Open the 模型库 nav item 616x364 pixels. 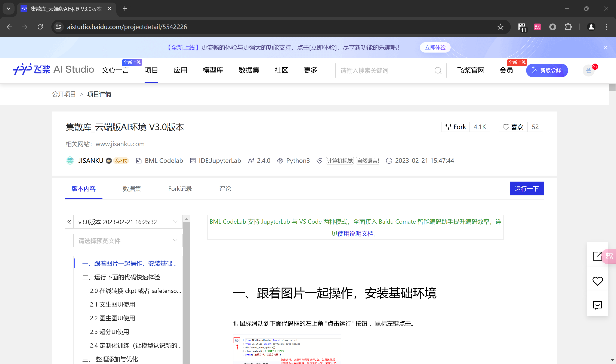tap(213, 70)
